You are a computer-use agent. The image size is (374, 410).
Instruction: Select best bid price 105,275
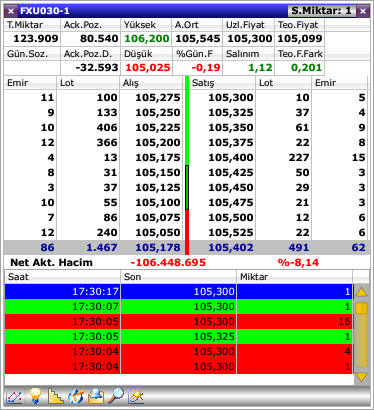[158, 97]
